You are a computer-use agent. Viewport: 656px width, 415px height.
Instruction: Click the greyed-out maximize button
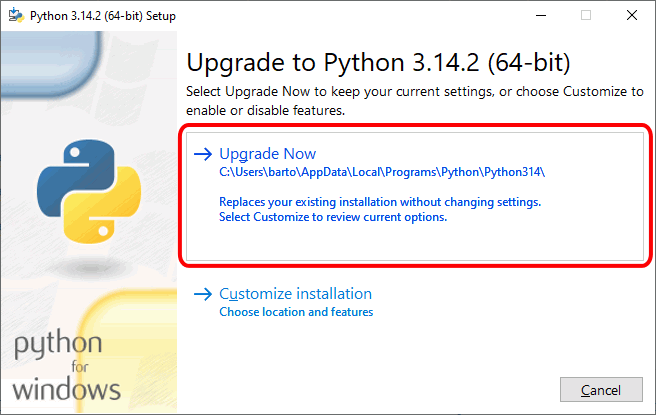coord(586,14)
